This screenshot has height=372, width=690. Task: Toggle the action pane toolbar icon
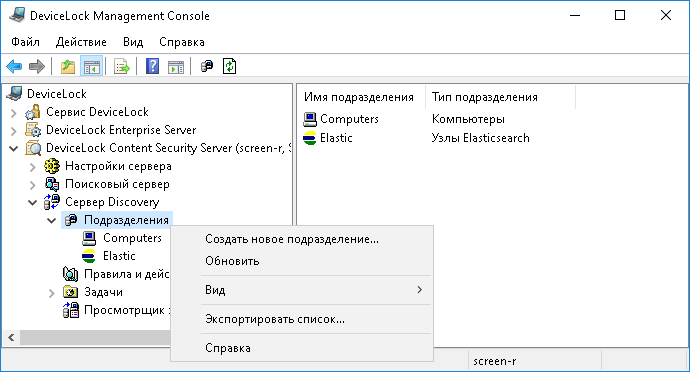(x=176, y=67)
